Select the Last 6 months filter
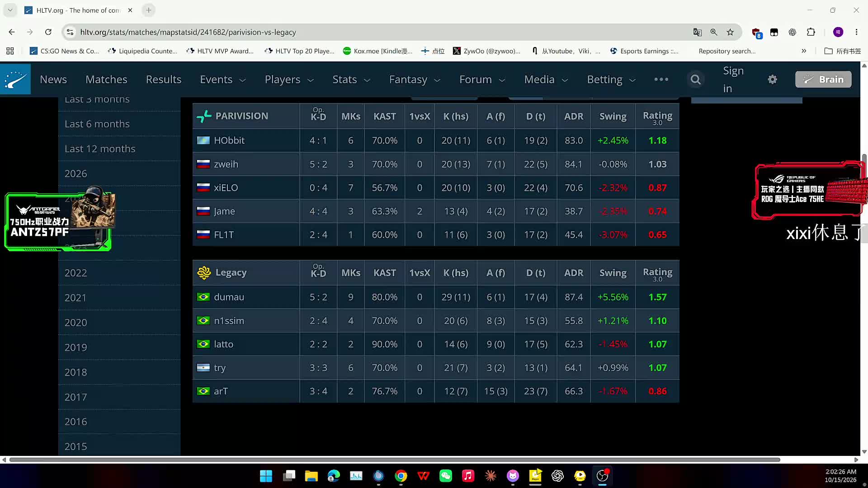Screen dimensions: 868x488 (97, 124)
